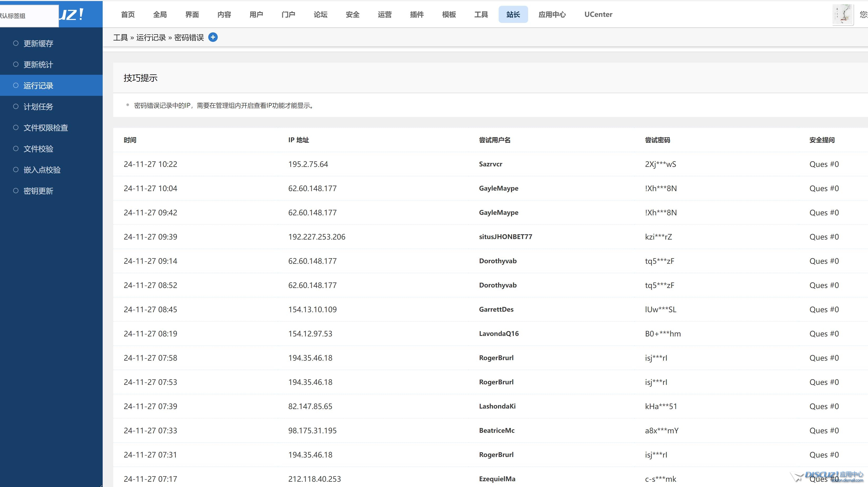Click IP address 82.147.85.65
The image size is (868, 487).
point(310,406)
